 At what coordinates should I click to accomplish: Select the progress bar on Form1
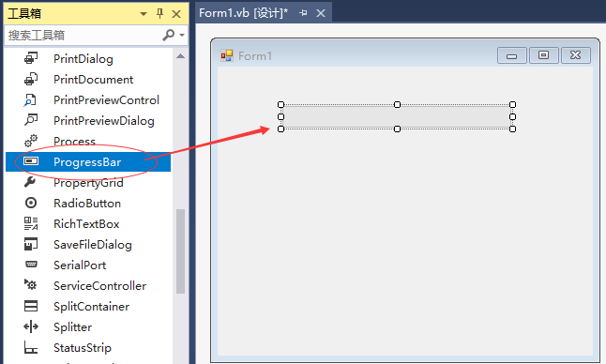tap(397, 116)
